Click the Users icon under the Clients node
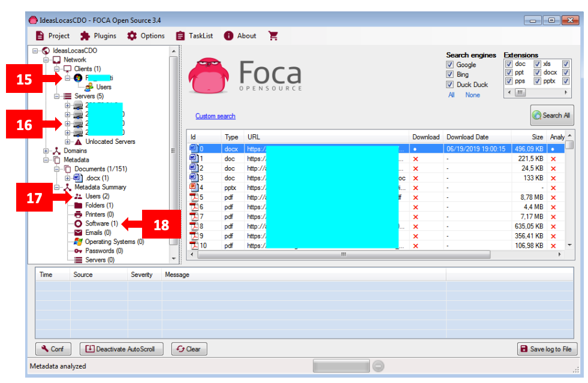The height and width of the screenshot is (383, 588). pos(89,87)
